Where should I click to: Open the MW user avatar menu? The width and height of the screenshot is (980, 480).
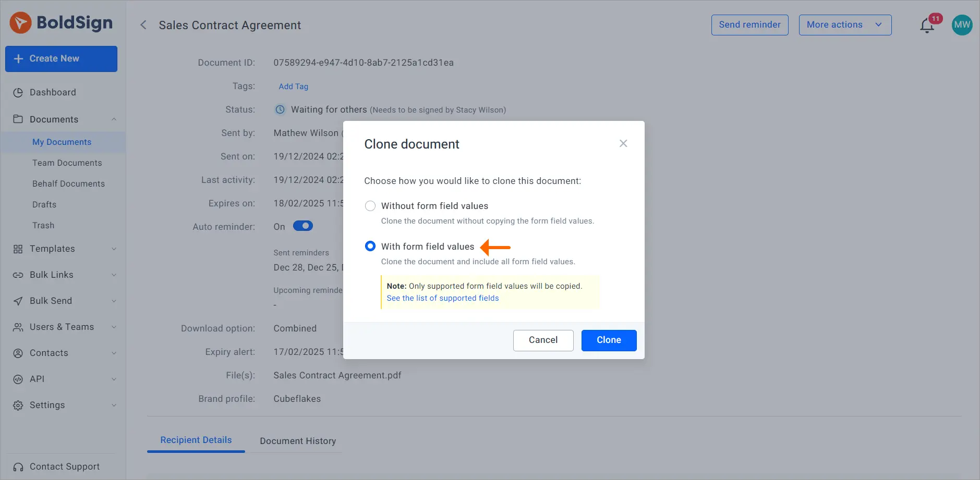(x=962, y=25)
